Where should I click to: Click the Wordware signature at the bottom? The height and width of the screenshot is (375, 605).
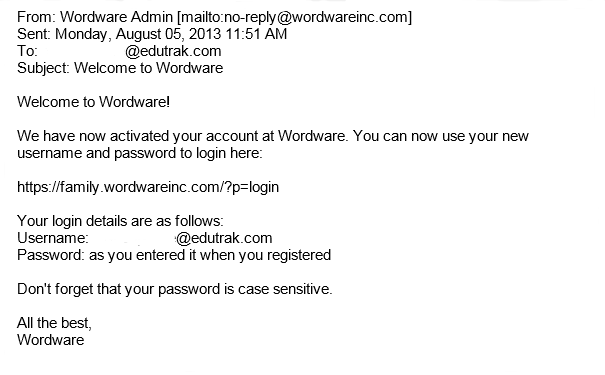[x=51, y=340]
